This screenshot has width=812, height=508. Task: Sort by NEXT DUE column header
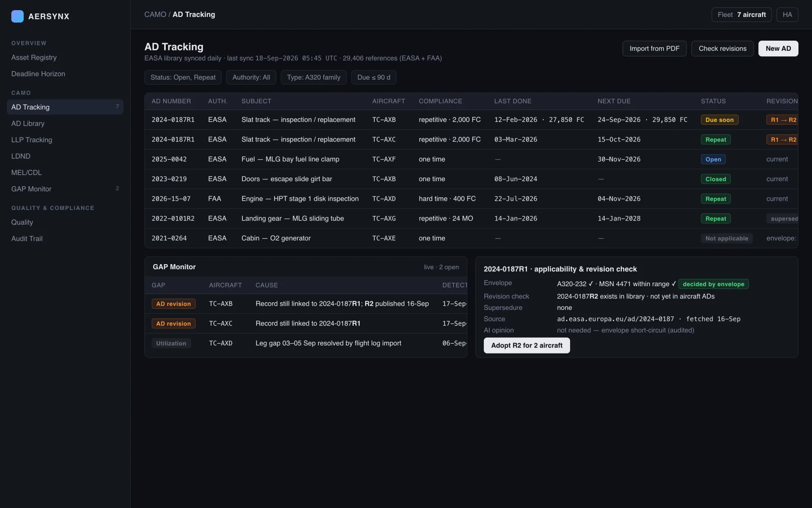(x=614, y=101)
